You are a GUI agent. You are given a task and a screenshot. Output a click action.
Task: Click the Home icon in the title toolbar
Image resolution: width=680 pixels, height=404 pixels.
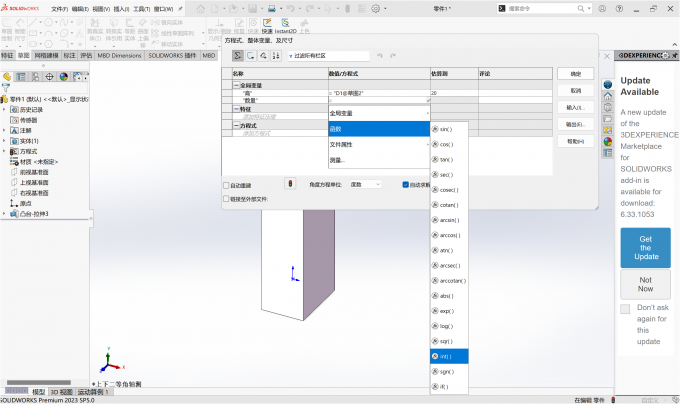[201, 8]
